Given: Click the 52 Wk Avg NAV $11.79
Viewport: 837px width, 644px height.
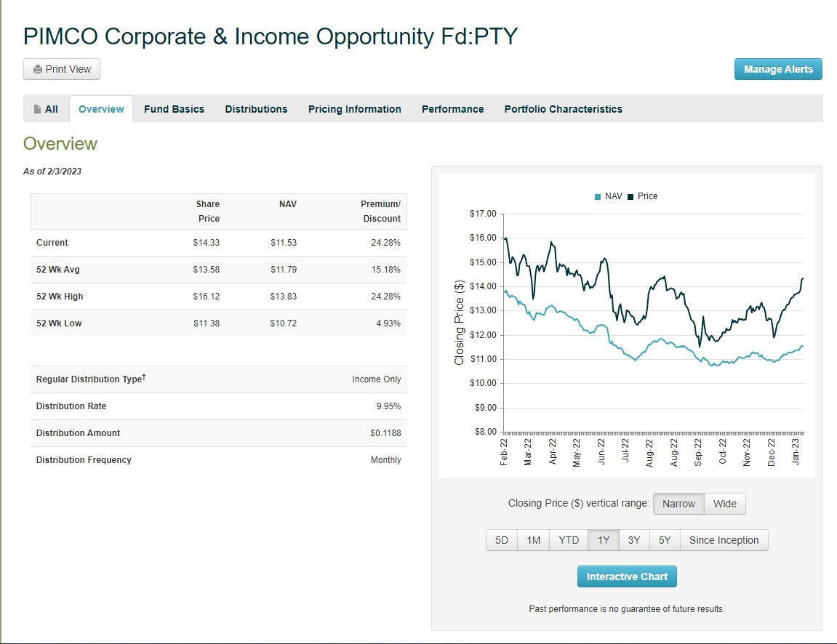Looking at the screenshot, I should coord(284,270).
